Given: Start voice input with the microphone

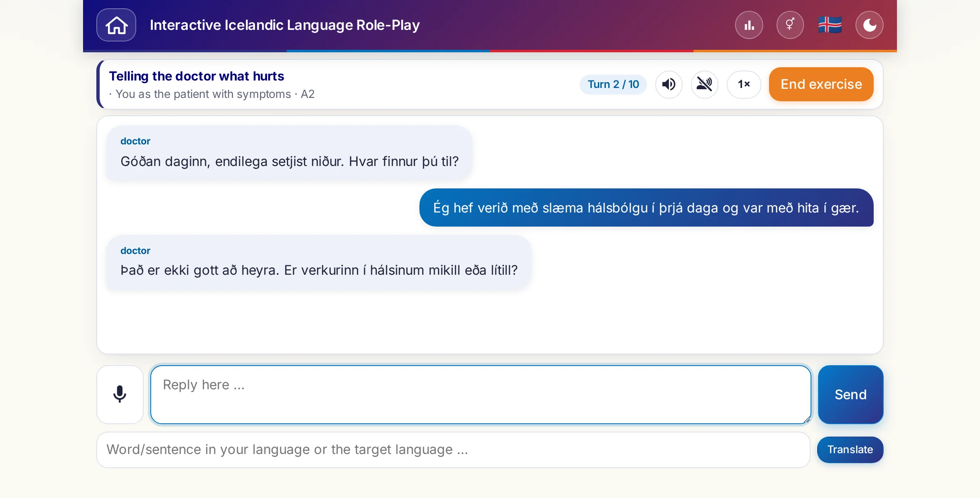Looking at the screenshot, I should pyautogui.click(x=120, y=394).
